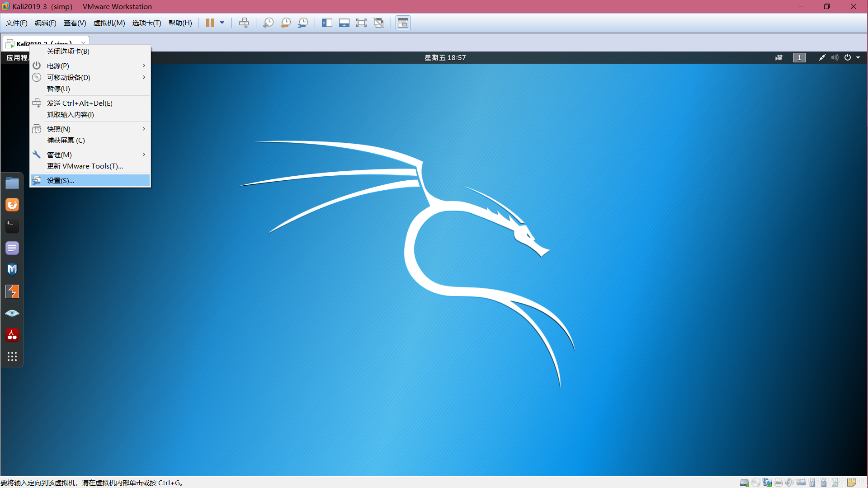
Task: Click the network adapter status bar icon
Action: click(767, 483)
